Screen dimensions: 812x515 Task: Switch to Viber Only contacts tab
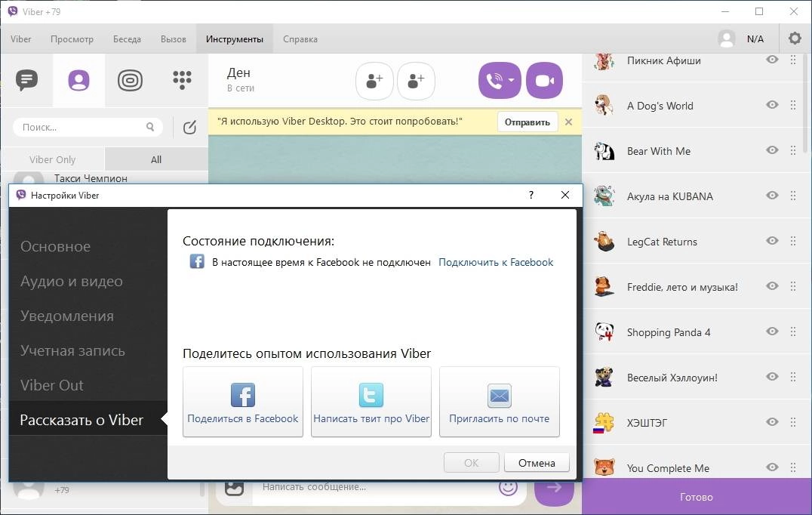(x=52, y=159)
